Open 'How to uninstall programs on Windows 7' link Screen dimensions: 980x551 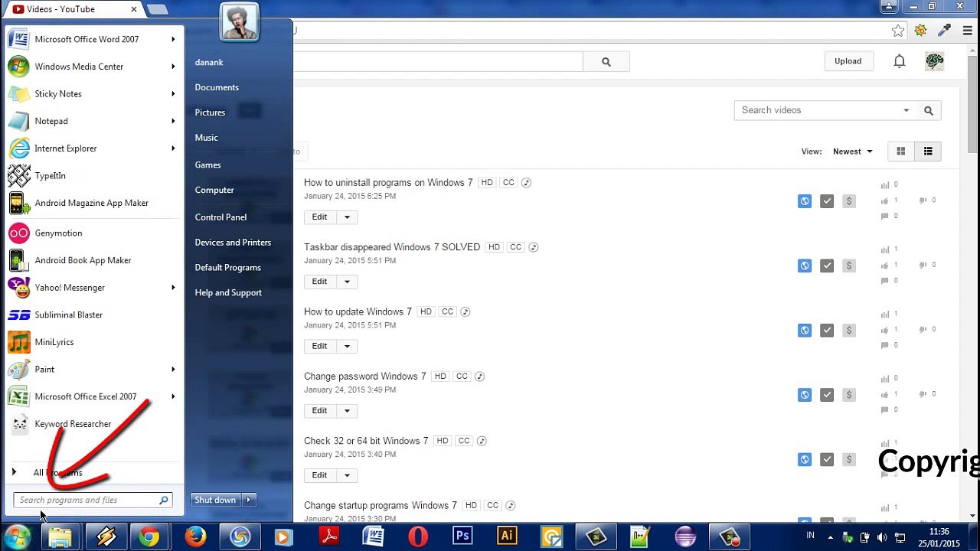[388, 183]
